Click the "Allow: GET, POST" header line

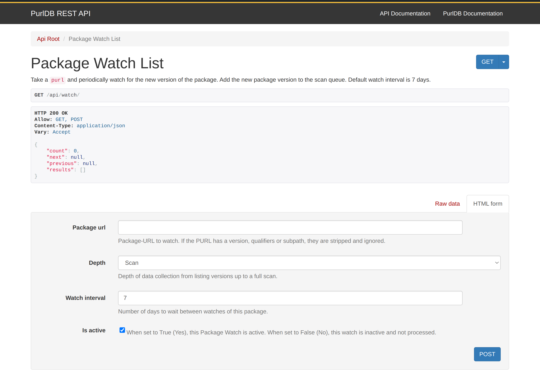coord(59,119)
